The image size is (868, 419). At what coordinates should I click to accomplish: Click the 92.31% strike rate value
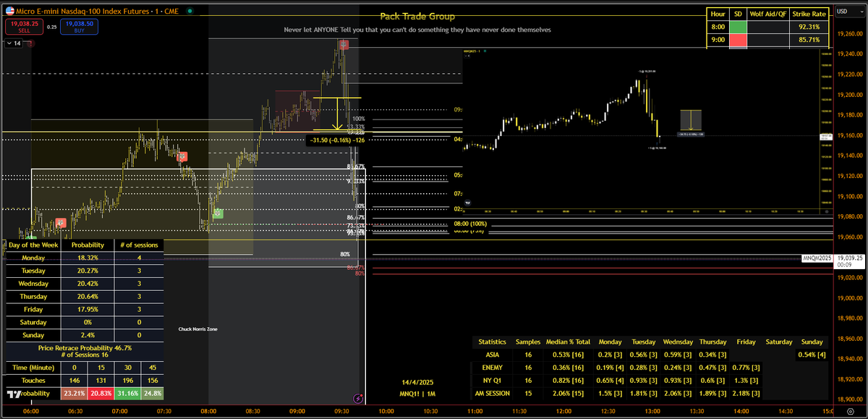(x=808, y=27)
